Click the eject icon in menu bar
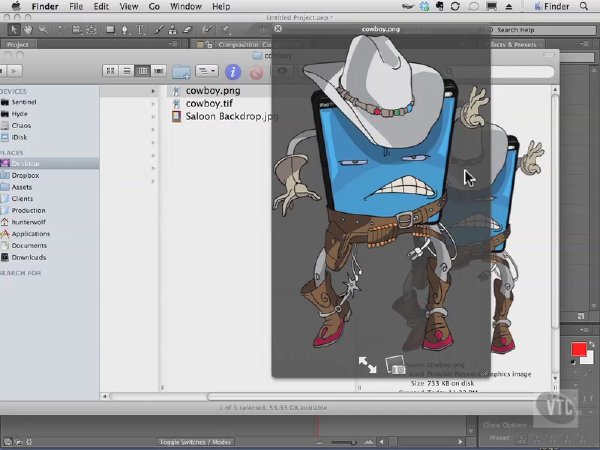The image size is (600, 450). tap(509, 7)
